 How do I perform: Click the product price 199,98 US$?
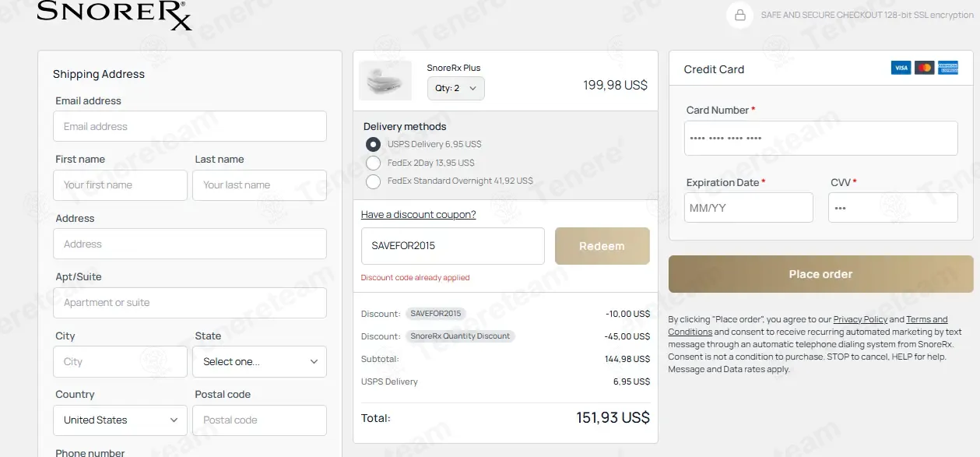click(x=615, y=85)
